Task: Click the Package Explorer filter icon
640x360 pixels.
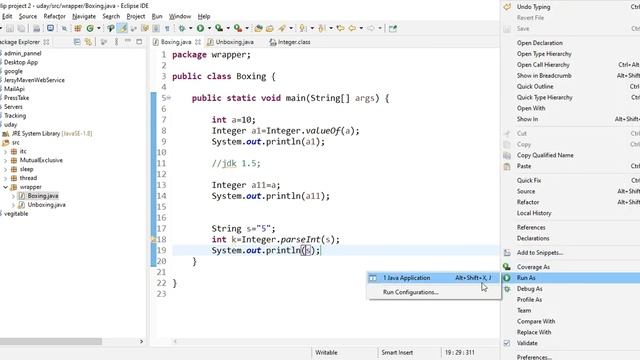Action: point(104,42)
